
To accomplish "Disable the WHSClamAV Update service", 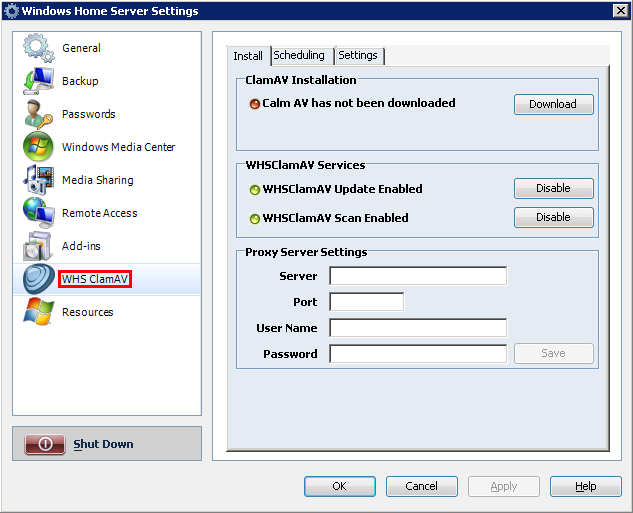I will tap(553, 189).
